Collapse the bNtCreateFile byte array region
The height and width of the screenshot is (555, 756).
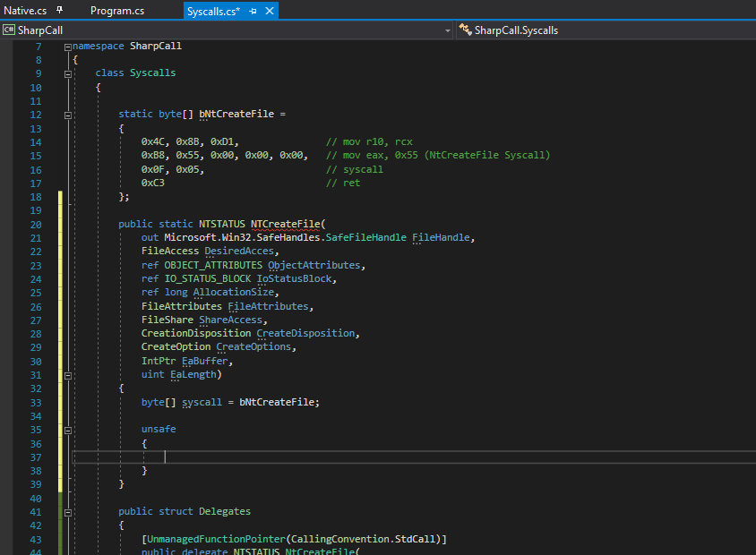(68, 115)
